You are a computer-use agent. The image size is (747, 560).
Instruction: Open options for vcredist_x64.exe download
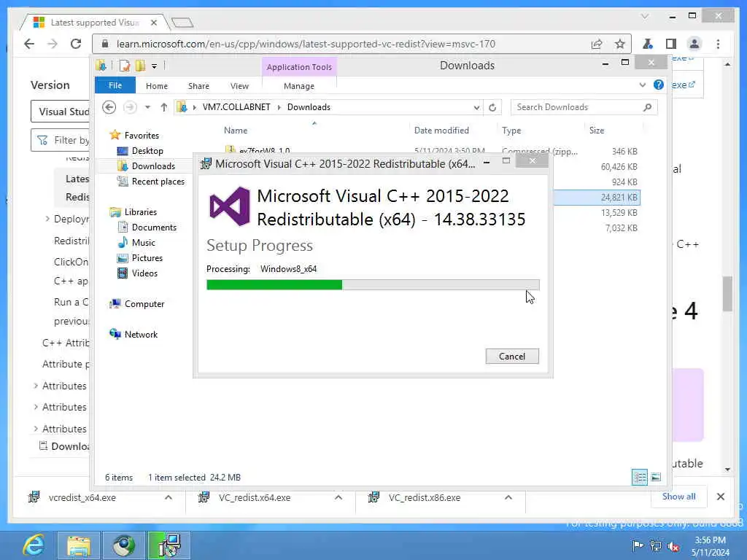point(169,497)
